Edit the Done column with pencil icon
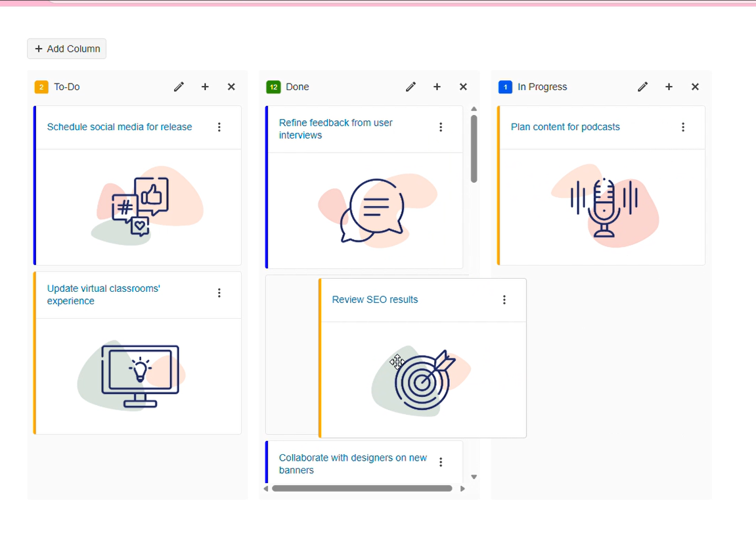This screenshot has height=535, width=756. (x=411, y=87)
